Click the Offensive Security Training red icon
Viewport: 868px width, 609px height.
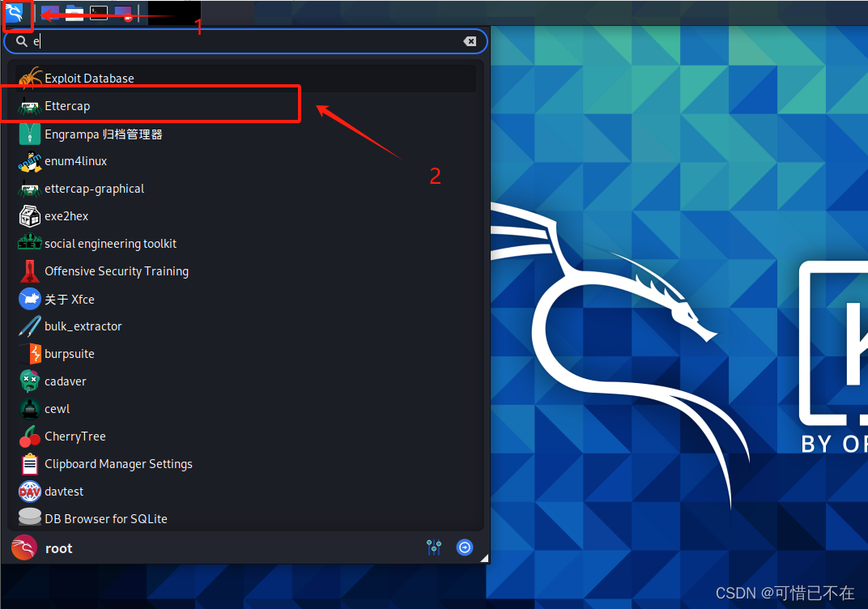point(30,271)
